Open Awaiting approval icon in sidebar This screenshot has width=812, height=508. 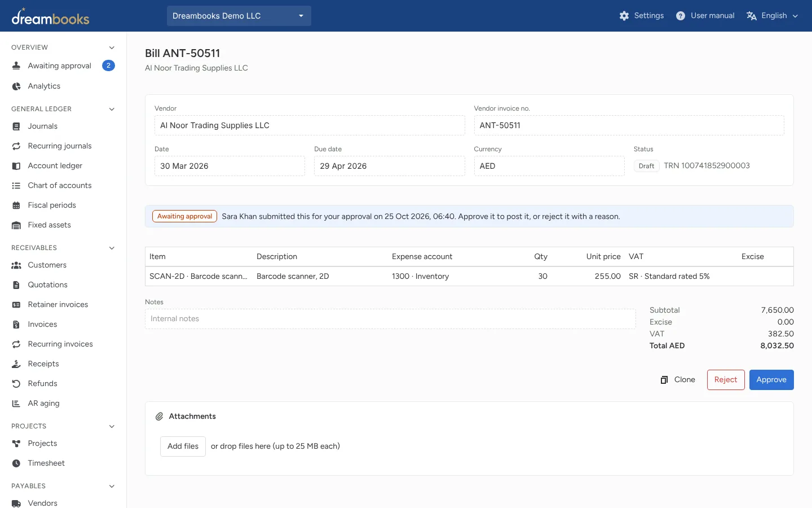(x=16, y=66)
